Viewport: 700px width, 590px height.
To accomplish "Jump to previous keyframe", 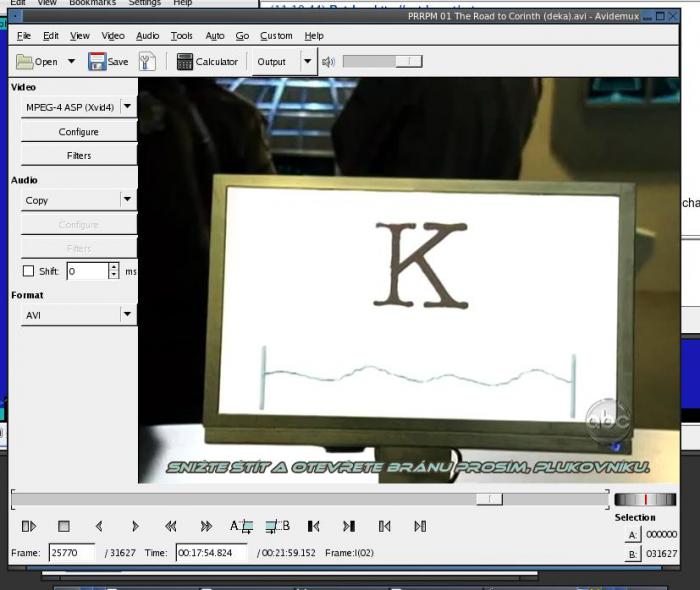I will pos(171,527).
